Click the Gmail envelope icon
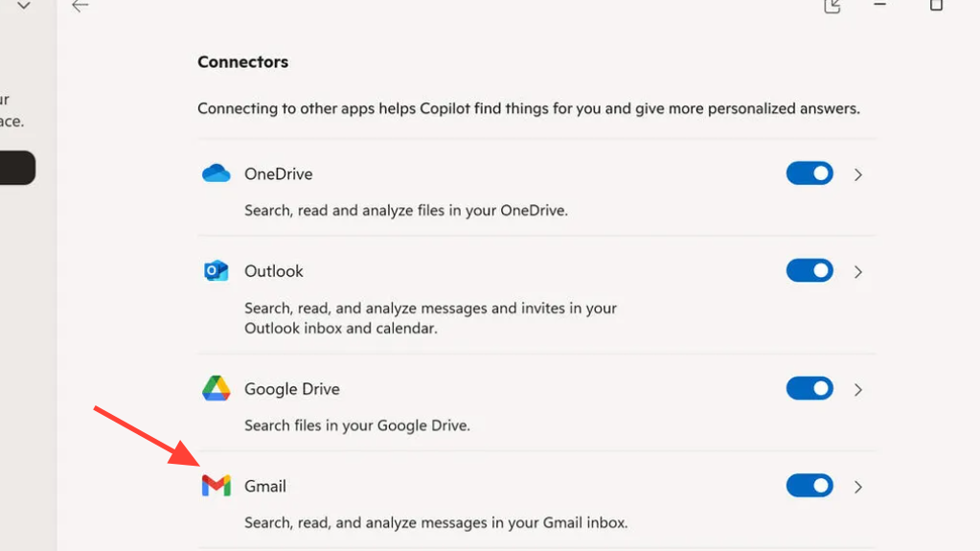 (217, 486)
